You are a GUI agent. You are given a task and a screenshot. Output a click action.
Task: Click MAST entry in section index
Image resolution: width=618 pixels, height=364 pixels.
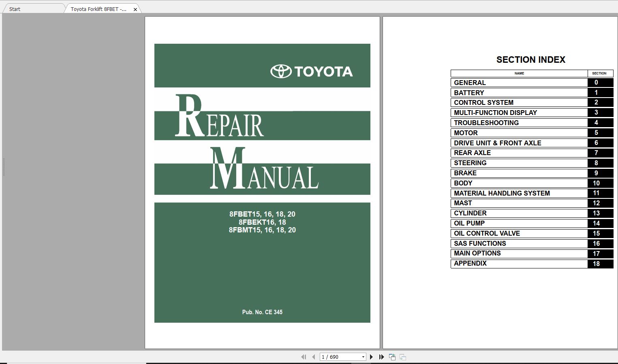(519, 203)
